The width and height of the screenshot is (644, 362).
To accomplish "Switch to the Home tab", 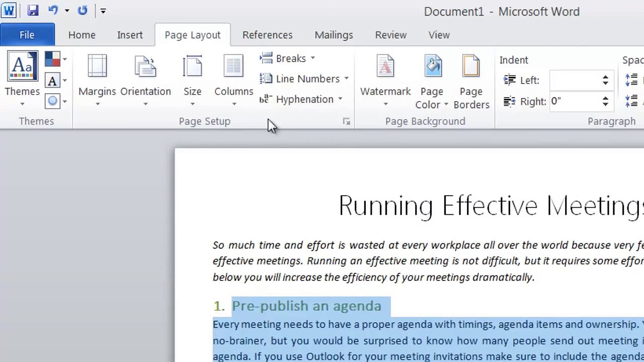I will pyautogui.click(x=82, y=35).
